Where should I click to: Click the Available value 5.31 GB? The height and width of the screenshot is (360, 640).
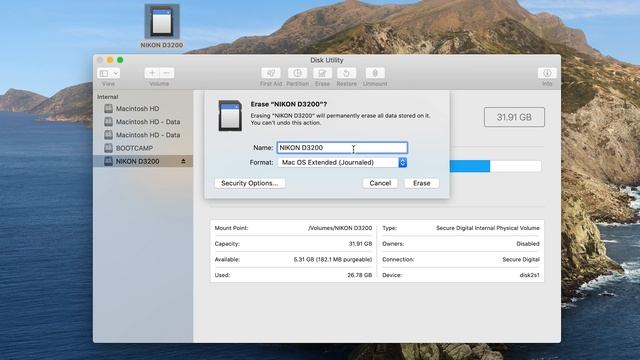tap(333, 260)
